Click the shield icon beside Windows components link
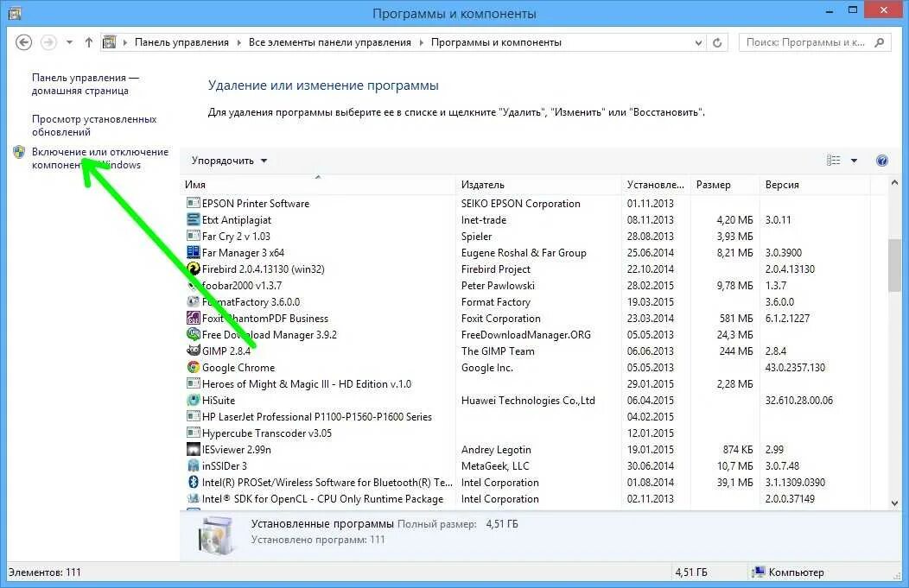Image resolution: width=909 pixels, height=588 pixels. (19, 152)
